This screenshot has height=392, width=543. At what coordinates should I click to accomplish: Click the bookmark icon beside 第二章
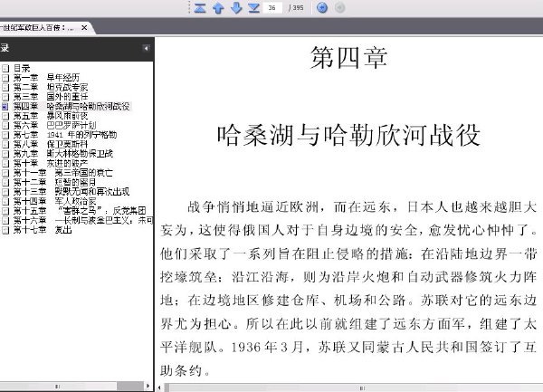(x=5, y=87)
